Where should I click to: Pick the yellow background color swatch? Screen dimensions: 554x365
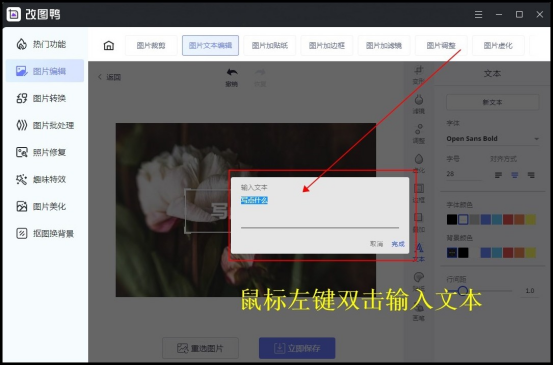coord(531,253)
